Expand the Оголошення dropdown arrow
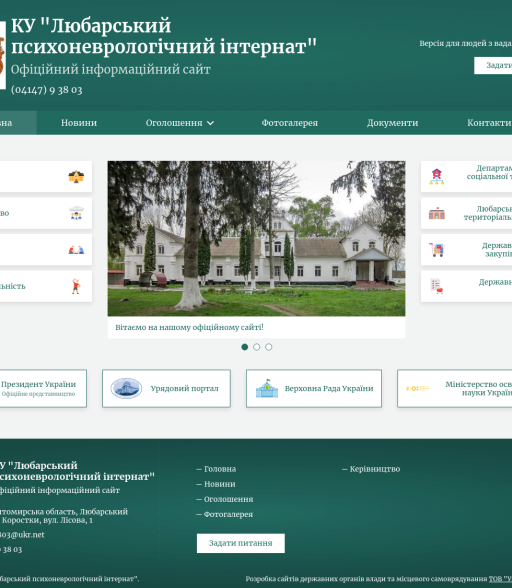Viewport: 512px width, 588px height. coord(210,123)
